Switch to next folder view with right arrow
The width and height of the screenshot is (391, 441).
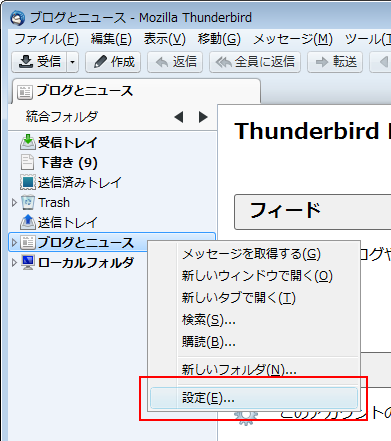pos(203,117)
